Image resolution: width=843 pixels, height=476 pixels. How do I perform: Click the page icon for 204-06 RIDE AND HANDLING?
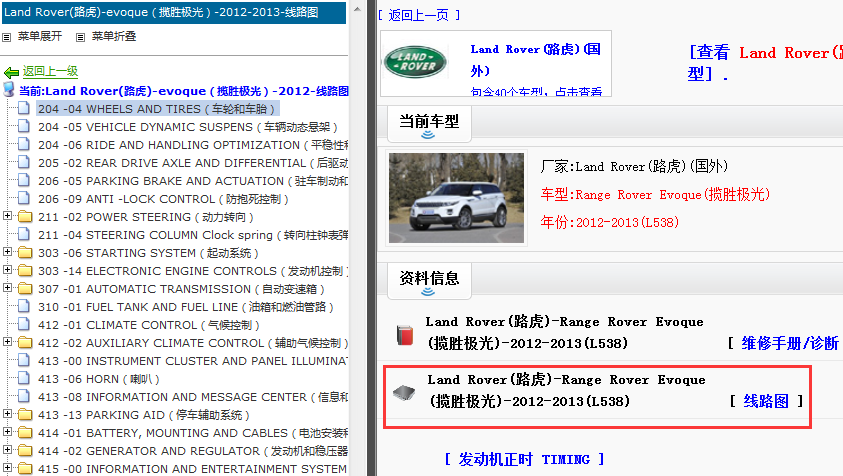click(24, 144)
